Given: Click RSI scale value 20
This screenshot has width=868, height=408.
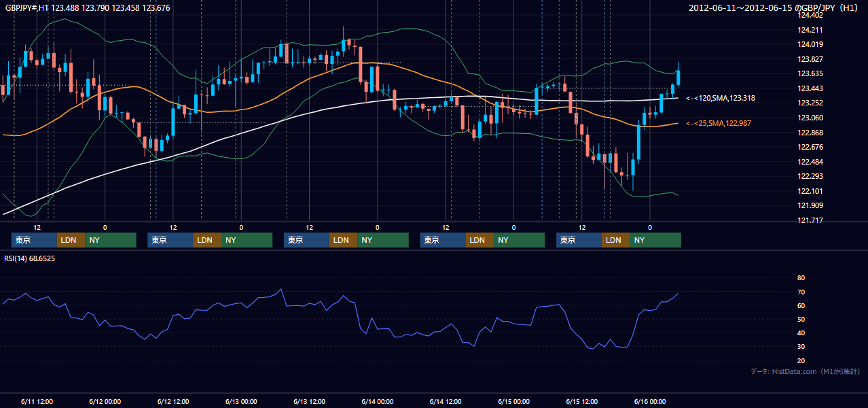Looking at the screenshot, I should [801, 360].
